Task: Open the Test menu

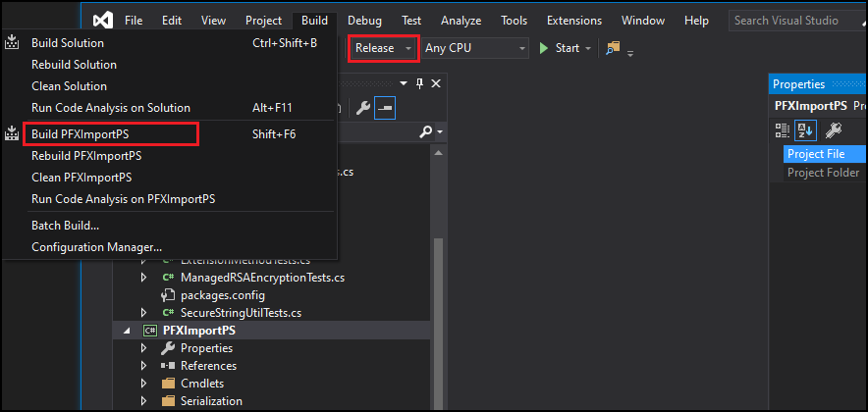Action: [411, 21]
